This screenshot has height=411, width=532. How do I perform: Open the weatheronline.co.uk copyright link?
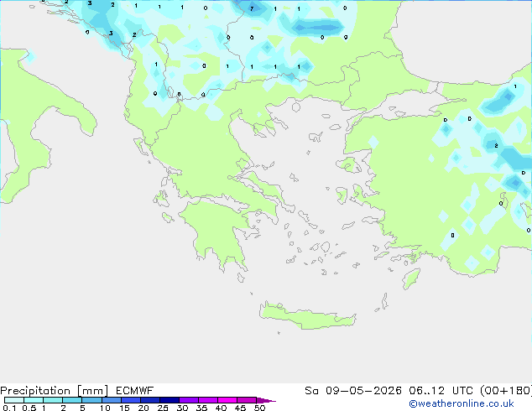click(462, 403)
